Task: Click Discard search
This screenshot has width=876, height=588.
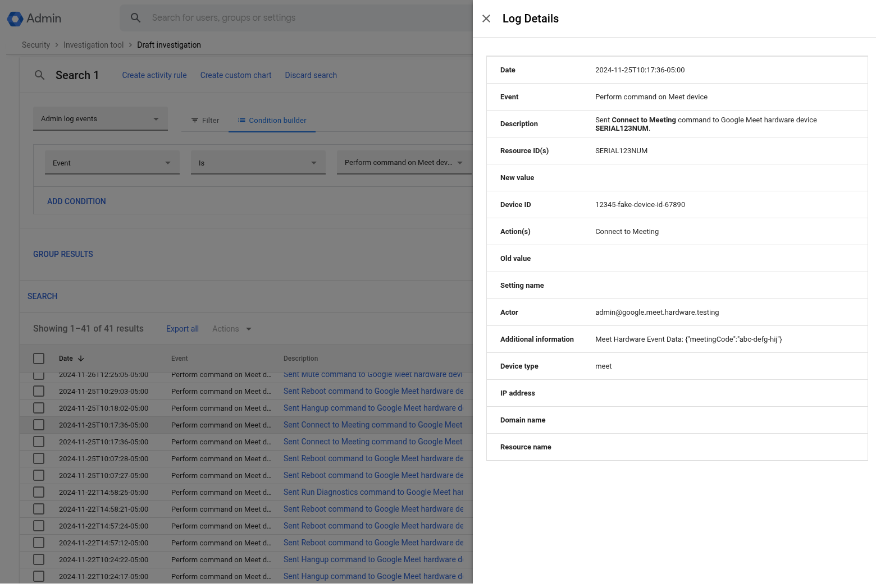Action: tap(311, 75)
